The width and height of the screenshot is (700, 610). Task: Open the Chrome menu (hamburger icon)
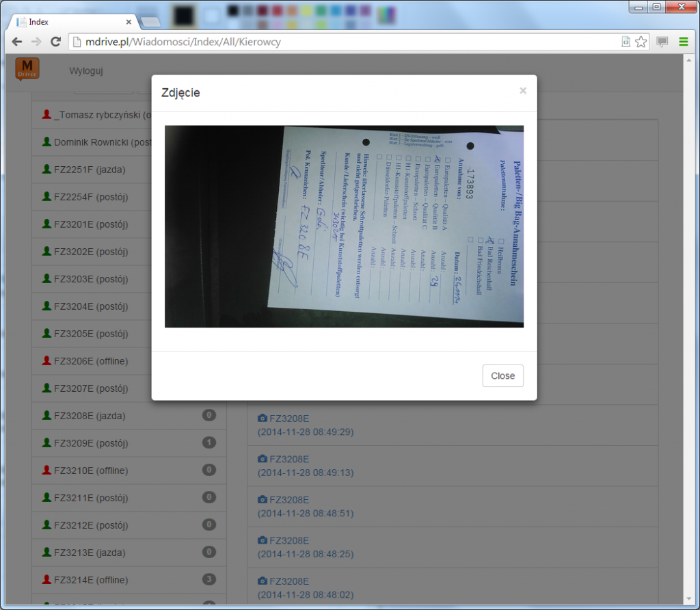point(683,42)
